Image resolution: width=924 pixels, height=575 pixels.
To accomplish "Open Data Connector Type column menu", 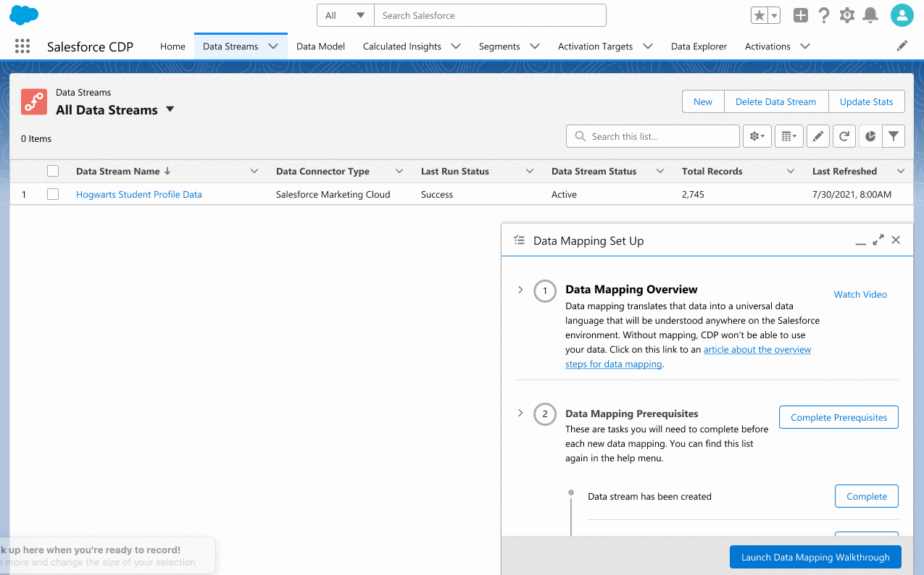I will tap(399, 171).
